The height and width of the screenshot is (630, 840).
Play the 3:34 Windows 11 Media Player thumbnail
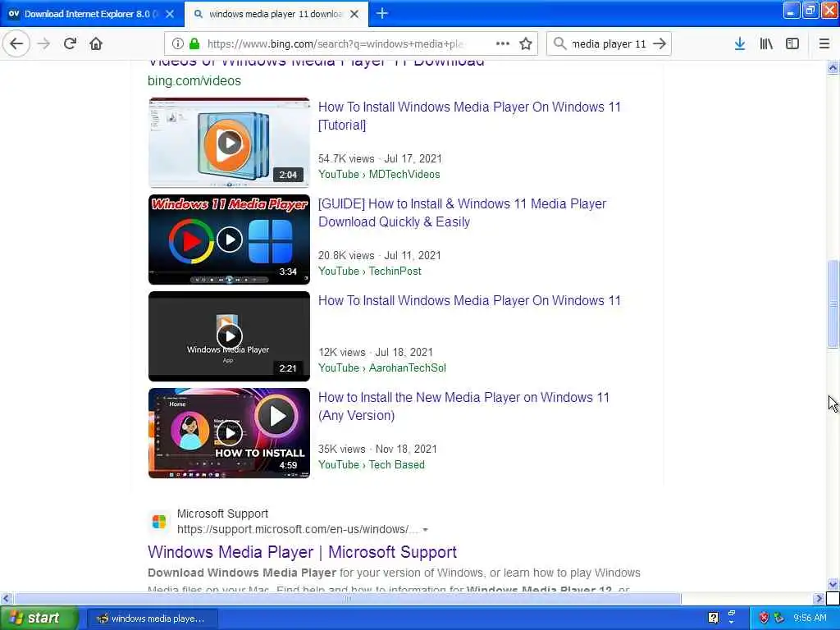[x=230, y=240]
